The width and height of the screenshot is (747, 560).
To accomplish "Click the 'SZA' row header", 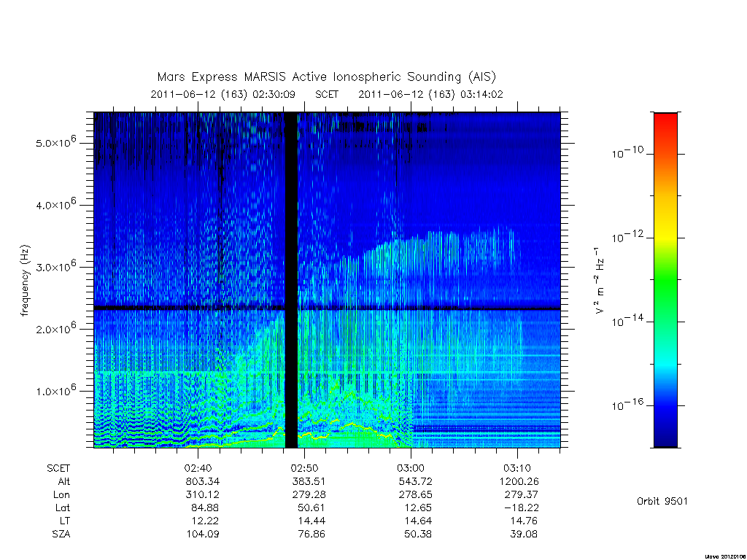I will coord(61,534).
